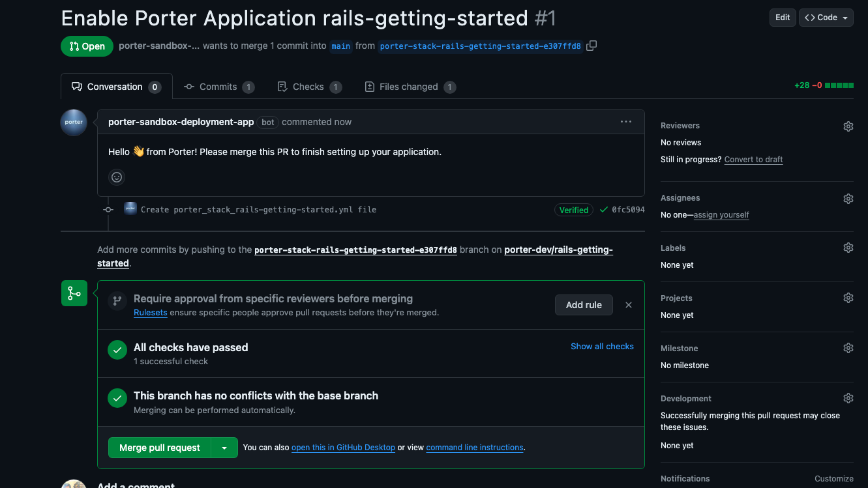Open the comment's three-dot options menu
This screenshot has width=868, height=488.
[x=626, y=122]
